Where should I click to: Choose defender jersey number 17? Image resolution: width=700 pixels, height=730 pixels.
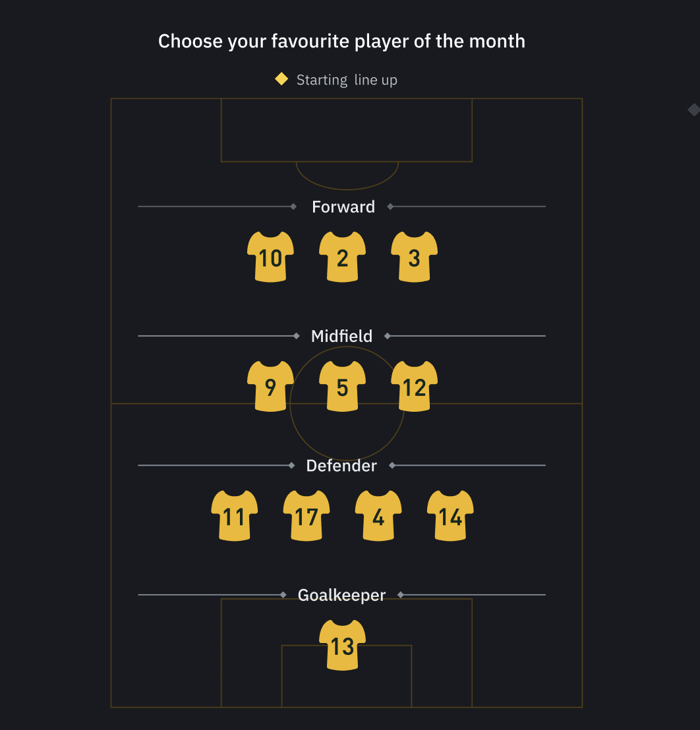coord(306,516)
